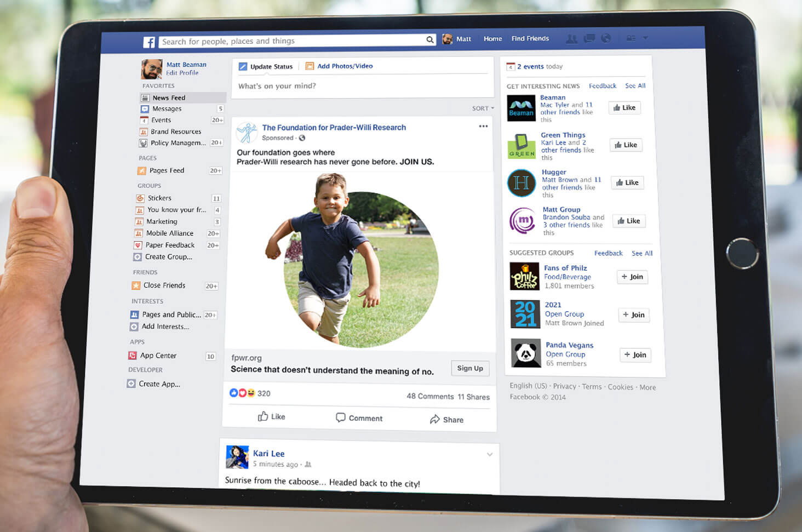The height and width of the screenshot is (532, 802).
Task: Click the Add Photos/Video icon
Action: tap(310, 66)
